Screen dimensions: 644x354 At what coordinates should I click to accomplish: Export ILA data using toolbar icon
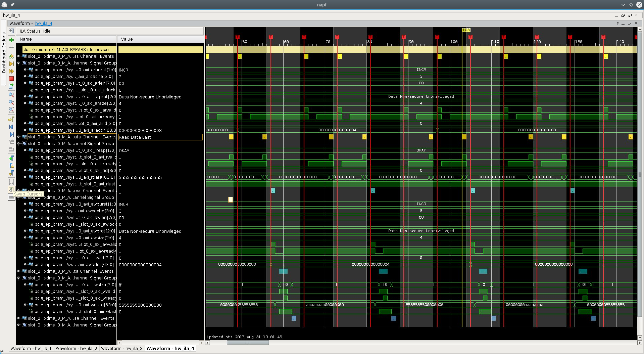(x=11, y=86)
